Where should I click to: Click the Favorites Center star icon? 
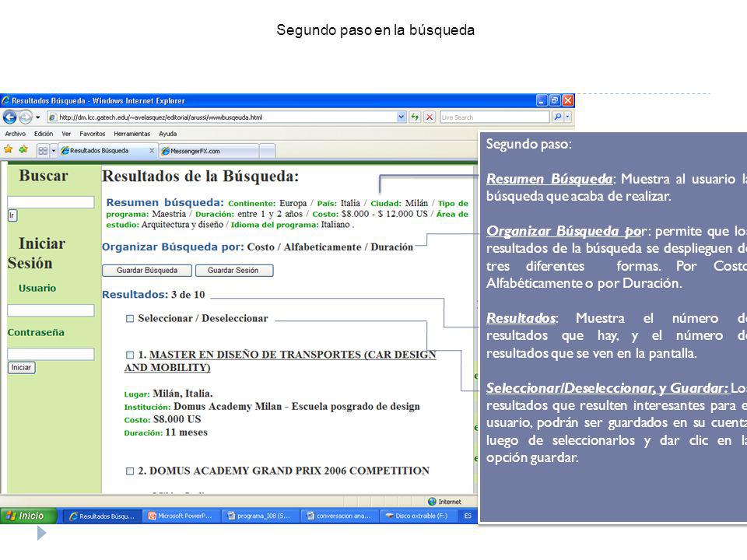point(8,149)
